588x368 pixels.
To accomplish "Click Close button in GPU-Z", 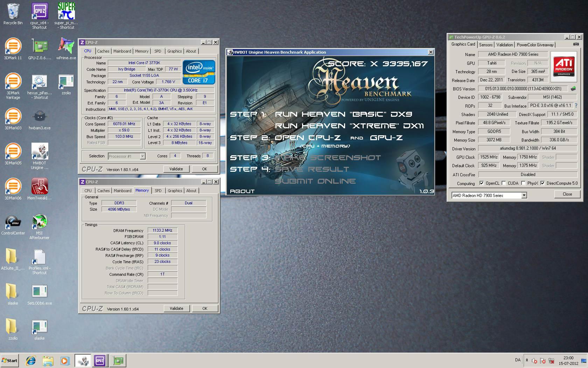I will pyautogui.click(x=567, y=194).
